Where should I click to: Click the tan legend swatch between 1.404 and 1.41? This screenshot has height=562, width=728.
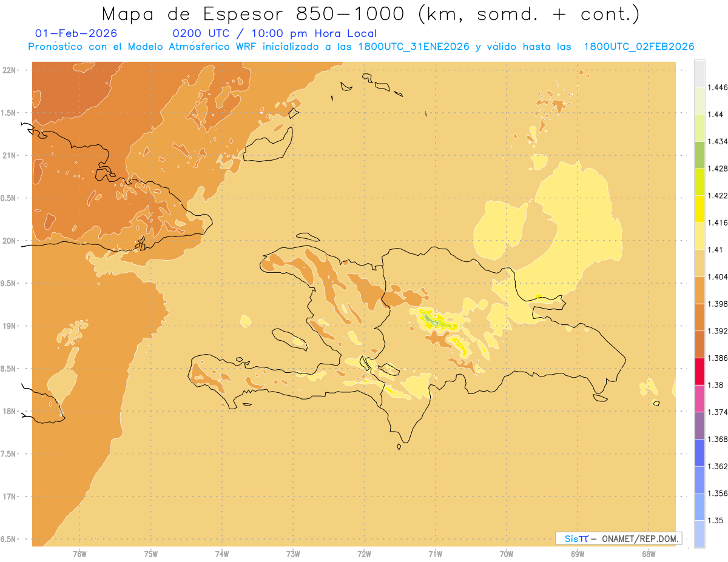coord(699,263)
